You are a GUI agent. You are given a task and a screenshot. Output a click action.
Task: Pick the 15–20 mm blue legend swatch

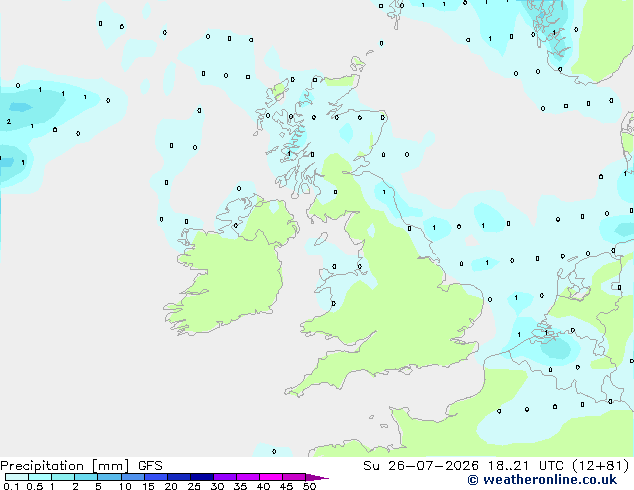click(x=156, y=477)
